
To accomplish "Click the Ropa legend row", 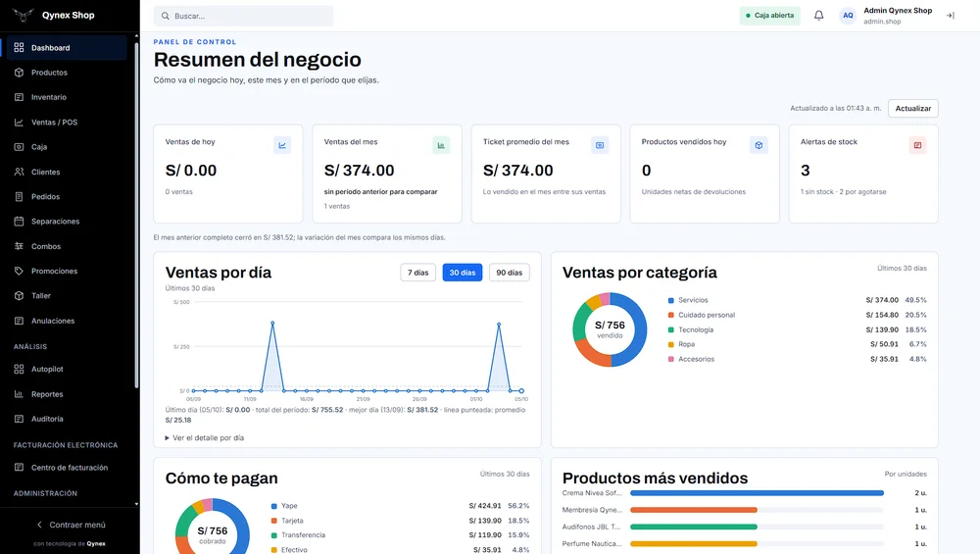I will click(798, 344).
